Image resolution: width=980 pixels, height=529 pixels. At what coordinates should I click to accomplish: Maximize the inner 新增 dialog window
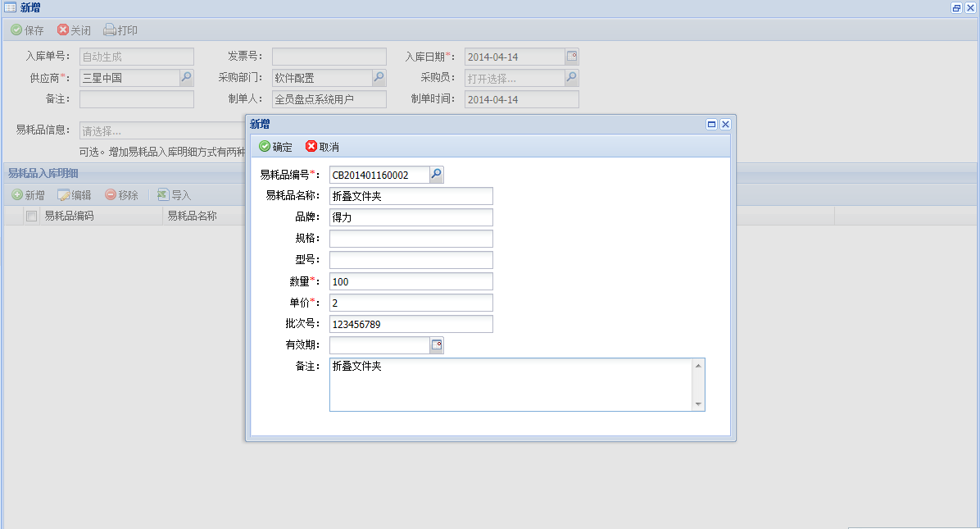[711, 124]
